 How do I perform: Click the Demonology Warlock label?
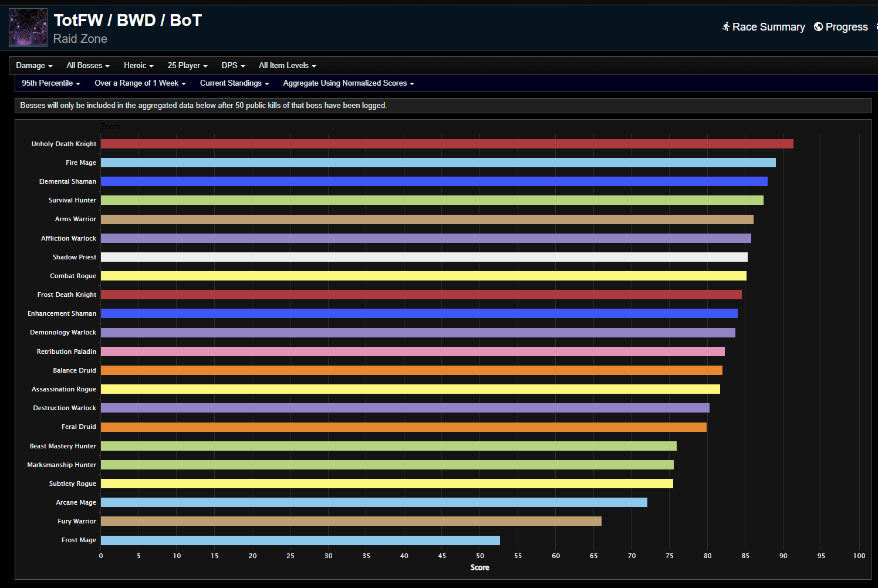[63, 332]
